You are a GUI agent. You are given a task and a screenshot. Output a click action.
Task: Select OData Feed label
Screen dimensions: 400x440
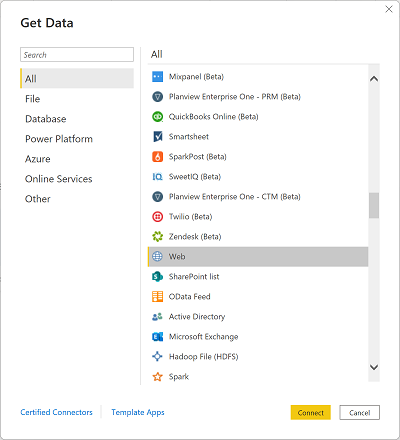[x=189, y=297]
